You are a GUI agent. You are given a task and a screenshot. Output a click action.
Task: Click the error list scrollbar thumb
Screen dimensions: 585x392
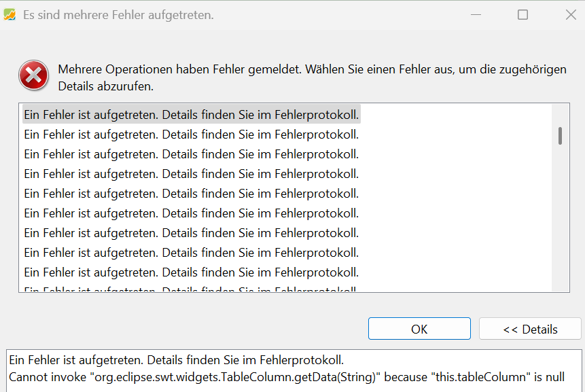coord(560,136)
